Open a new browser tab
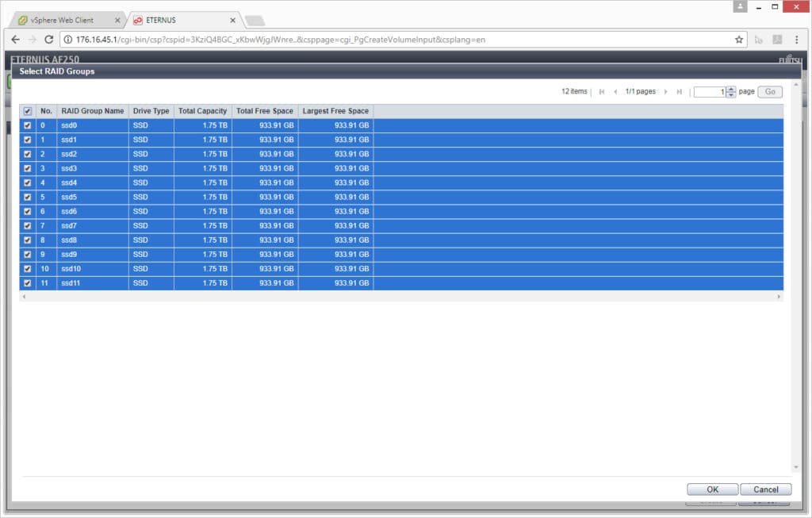 coord(255,21)
